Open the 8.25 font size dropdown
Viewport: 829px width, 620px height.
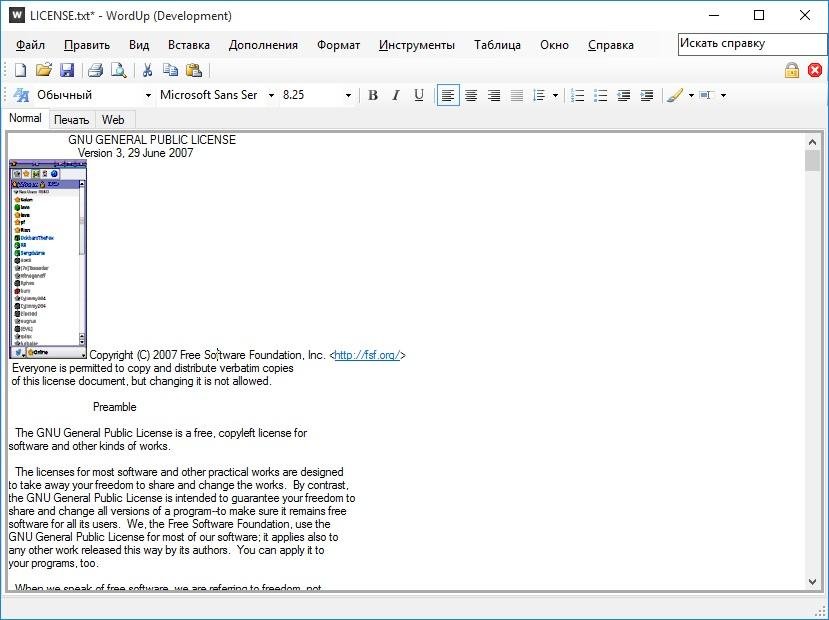[348, 95]
